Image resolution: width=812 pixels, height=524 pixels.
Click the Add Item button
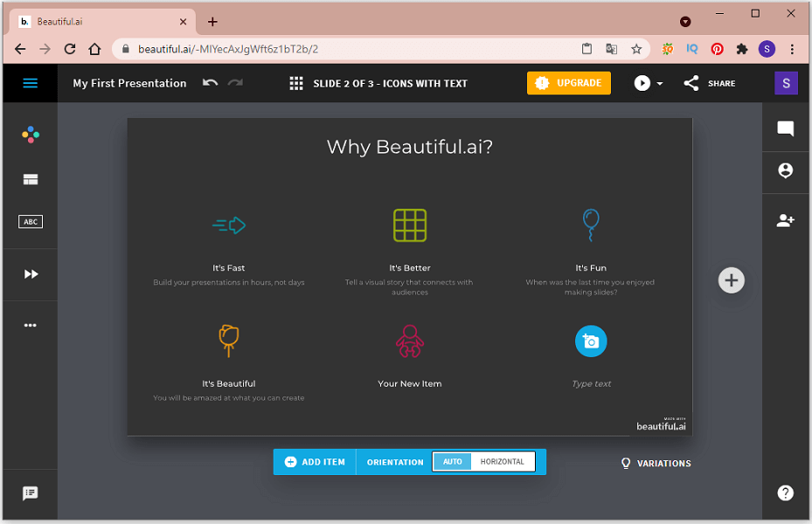point(315,462)
